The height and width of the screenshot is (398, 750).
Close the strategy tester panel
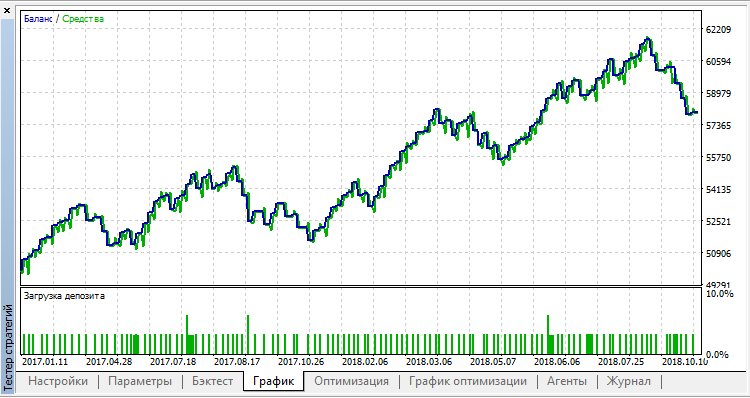tap(7, 11)
